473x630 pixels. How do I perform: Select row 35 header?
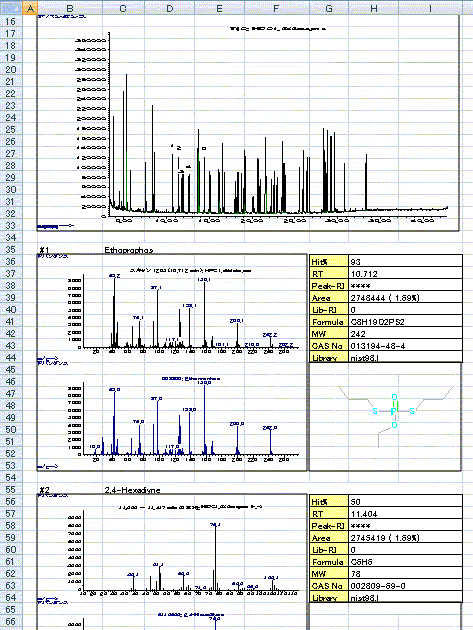click(x=11, y=250)
